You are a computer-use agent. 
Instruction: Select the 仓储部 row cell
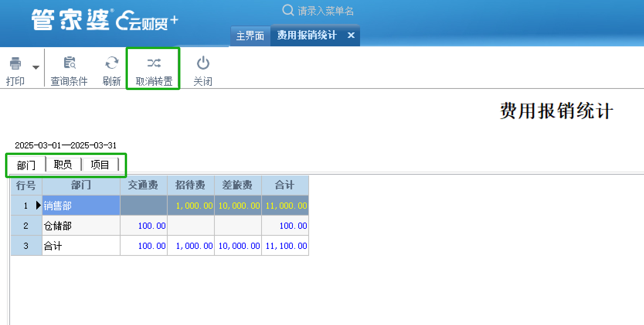(x=81, y=226)
